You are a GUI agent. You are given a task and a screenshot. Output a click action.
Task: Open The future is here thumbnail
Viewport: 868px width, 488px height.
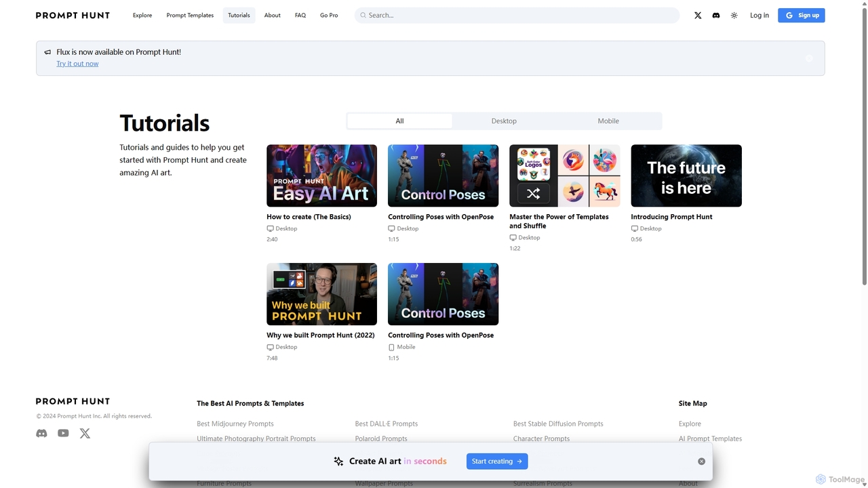point(686,176)
